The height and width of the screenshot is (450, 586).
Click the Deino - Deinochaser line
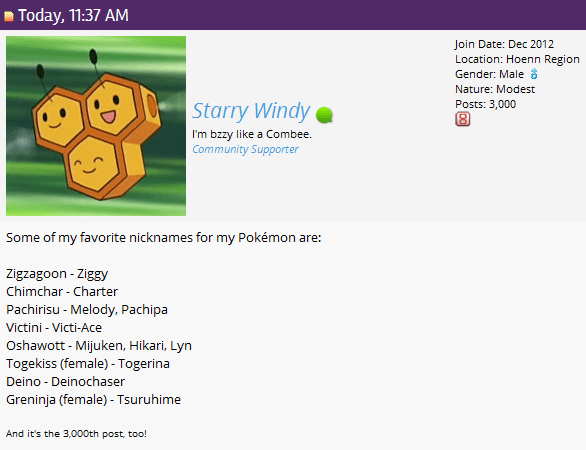point(65,382)
